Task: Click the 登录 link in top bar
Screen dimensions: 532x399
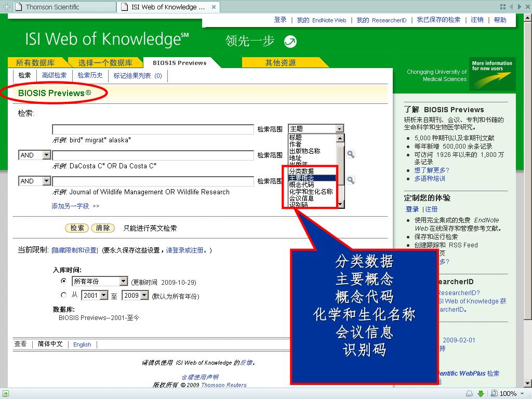Action: [x=280, y=20]
